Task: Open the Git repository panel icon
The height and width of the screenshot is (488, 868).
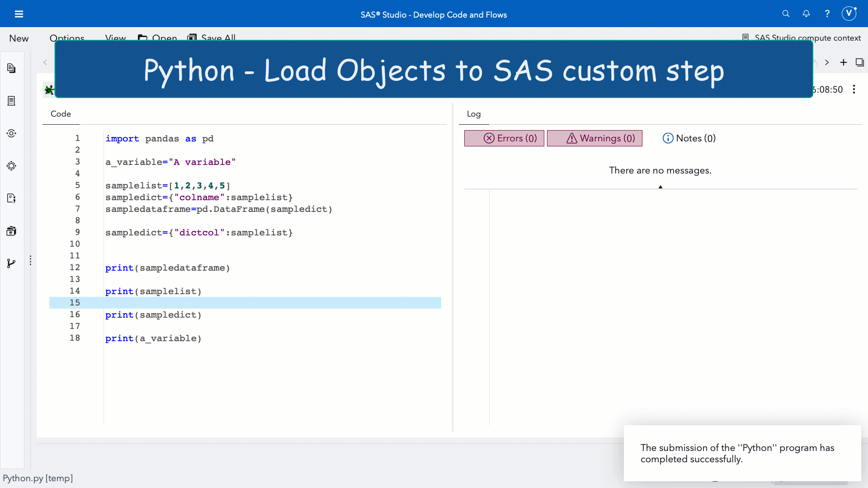Action: pyautogui.click(x=11, y=263)
